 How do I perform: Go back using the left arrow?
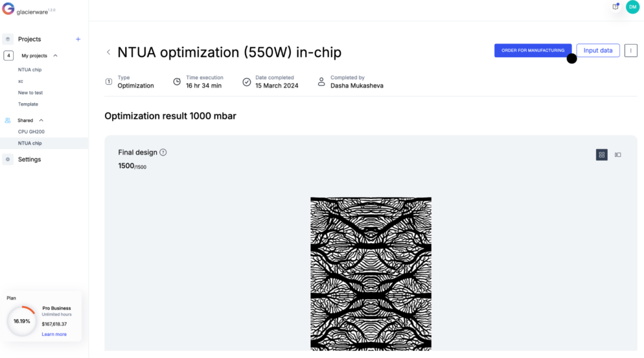[x=109, y=52]
